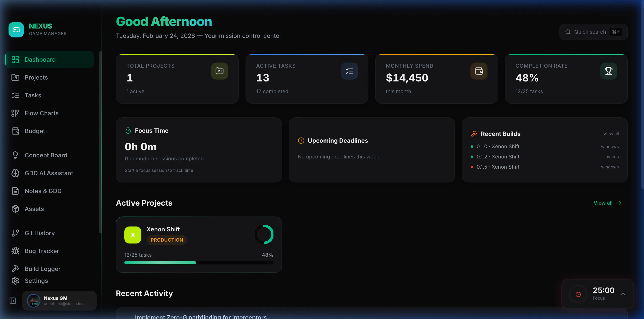This screenshot has width=644, height=319.
Task: Click the Flow Charts sidebar icon
Action: [15, 113]
